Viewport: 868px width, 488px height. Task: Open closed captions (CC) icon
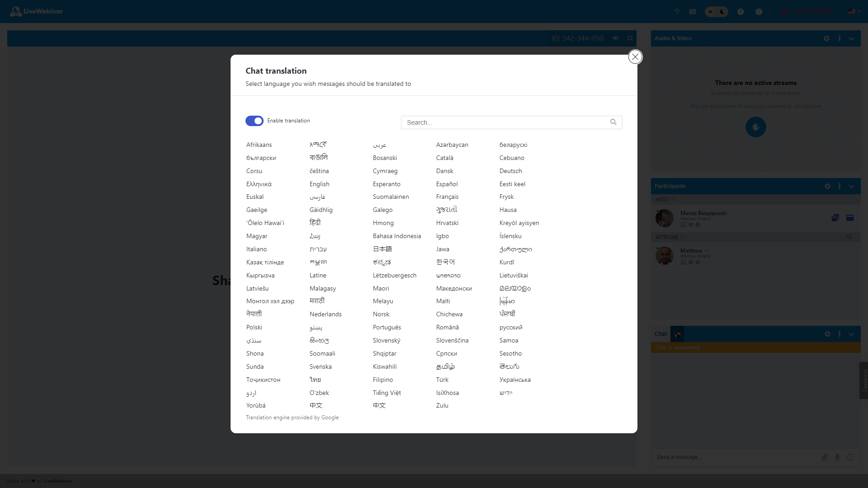tap(693, 12)
